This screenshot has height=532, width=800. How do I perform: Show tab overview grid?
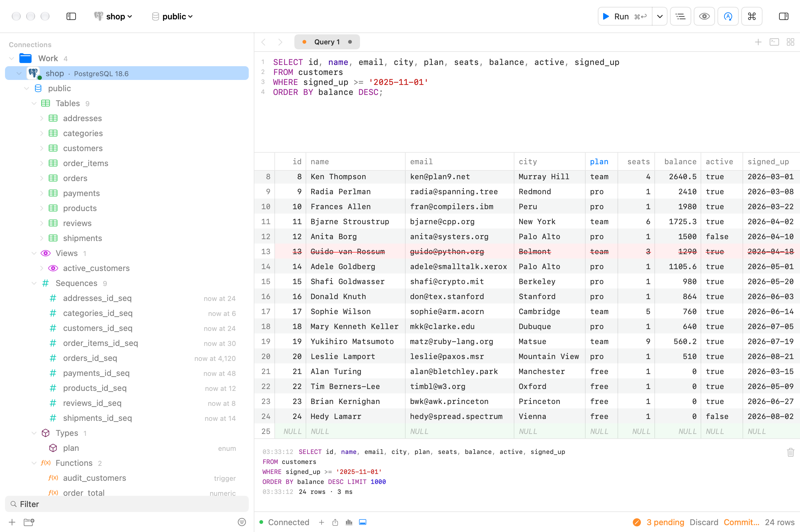coord(791,42)
